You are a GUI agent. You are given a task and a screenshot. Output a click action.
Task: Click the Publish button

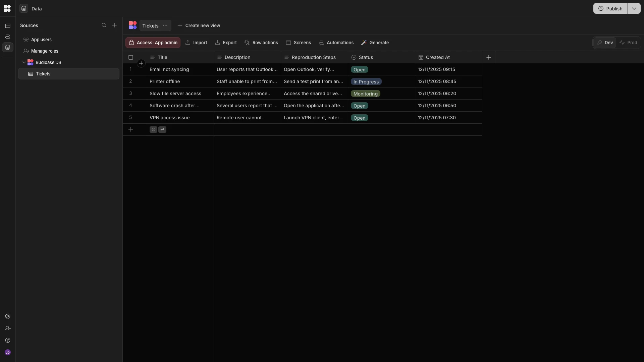(610, 8)
